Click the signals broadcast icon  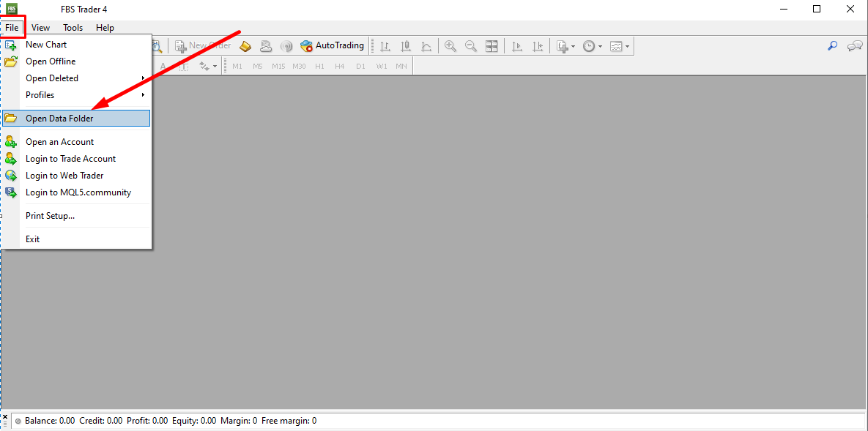[286, 46]
